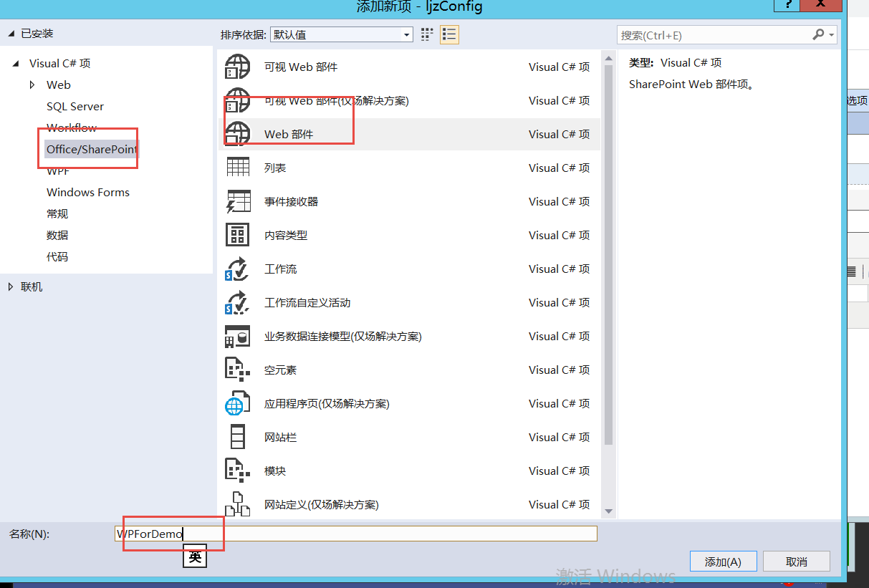
Task: Switch to small icons view
Action: click(x=428, y=34)
